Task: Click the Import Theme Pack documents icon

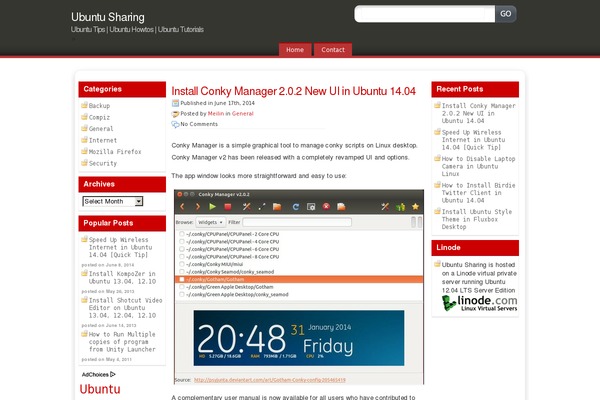Action: click(341, 207)
